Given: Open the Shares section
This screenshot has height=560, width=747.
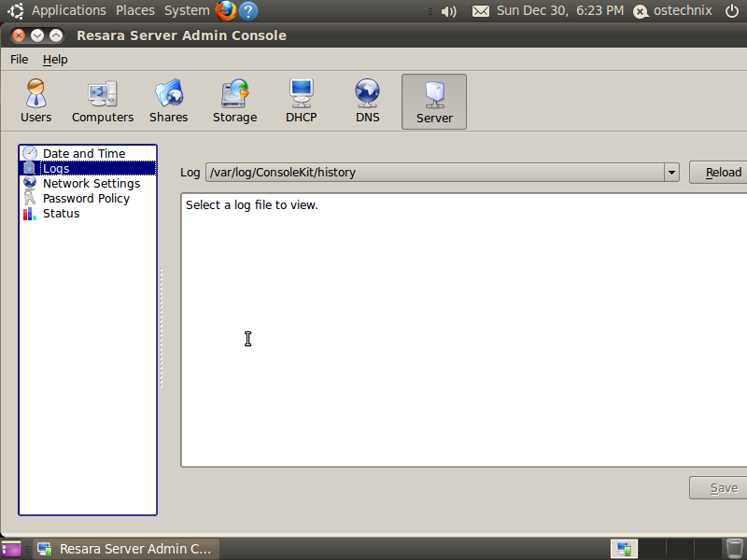Looking at the screenshot, I should [169, 101].
